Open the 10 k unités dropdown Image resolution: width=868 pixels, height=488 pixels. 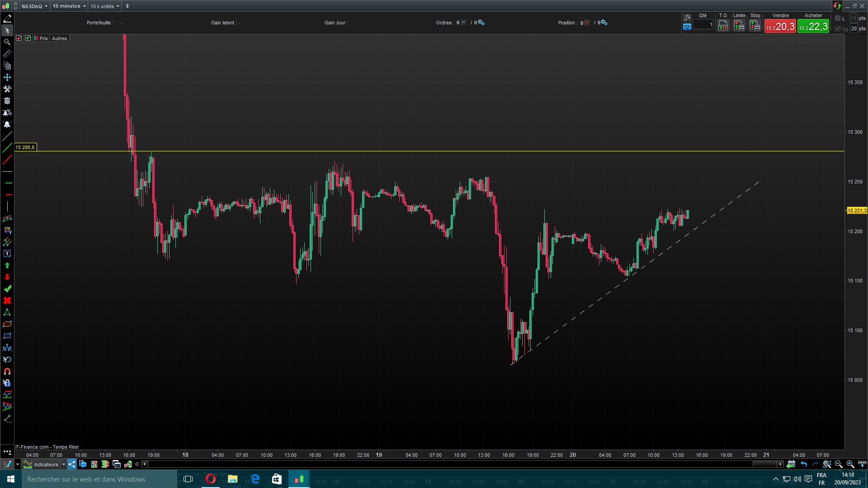tap(105, 6)
